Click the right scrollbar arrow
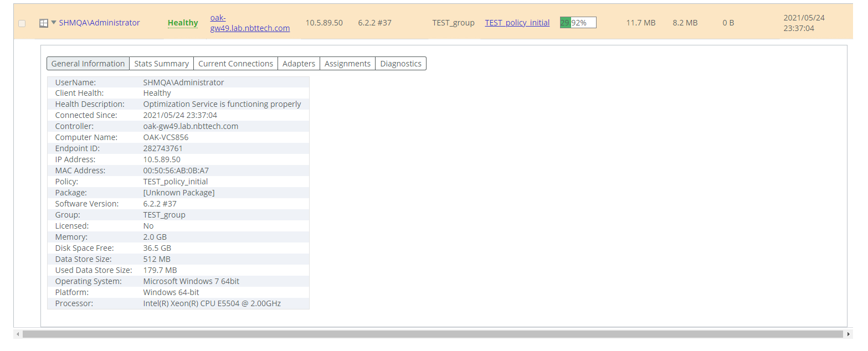 848,334
